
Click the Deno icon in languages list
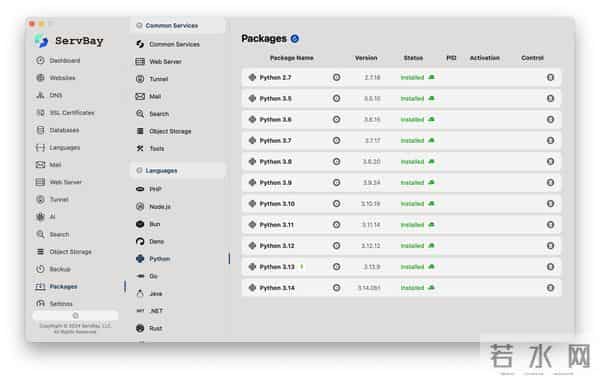(x=140, y=241)
